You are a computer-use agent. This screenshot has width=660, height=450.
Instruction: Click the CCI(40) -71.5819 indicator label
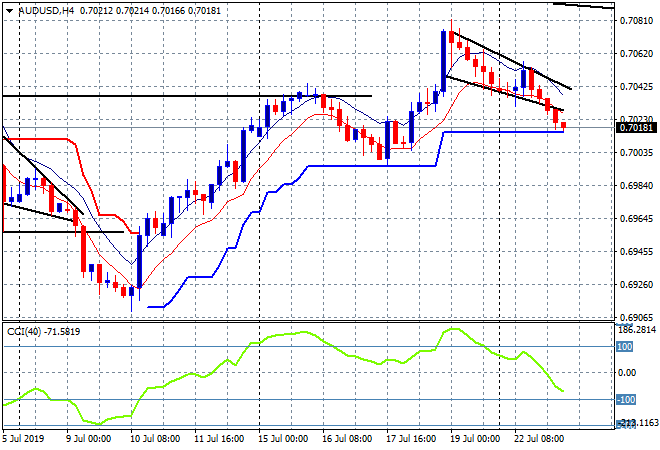tap(44, 332)
